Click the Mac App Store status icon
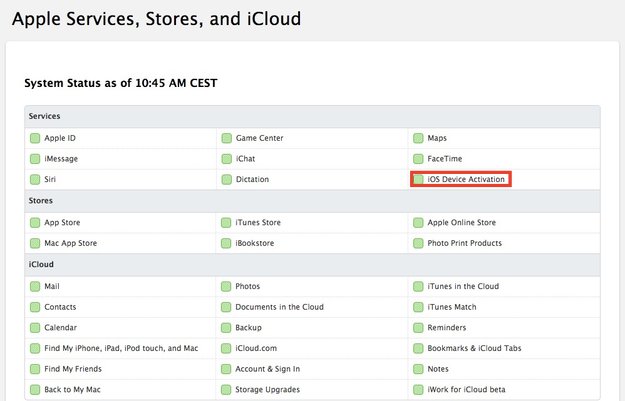The image size is (625, 401). [x=35, y=243]
